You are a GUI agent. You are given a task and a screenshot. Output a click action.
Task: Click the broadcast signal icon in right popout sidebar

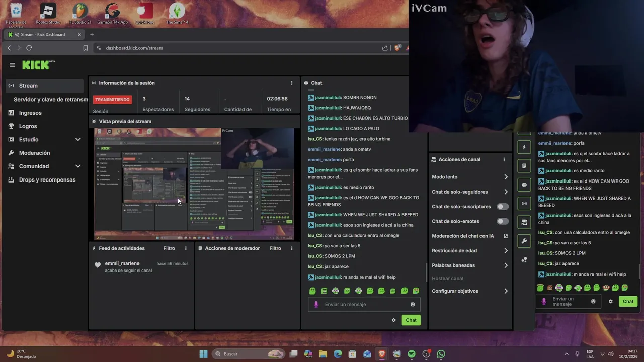[x=524, y=203]
